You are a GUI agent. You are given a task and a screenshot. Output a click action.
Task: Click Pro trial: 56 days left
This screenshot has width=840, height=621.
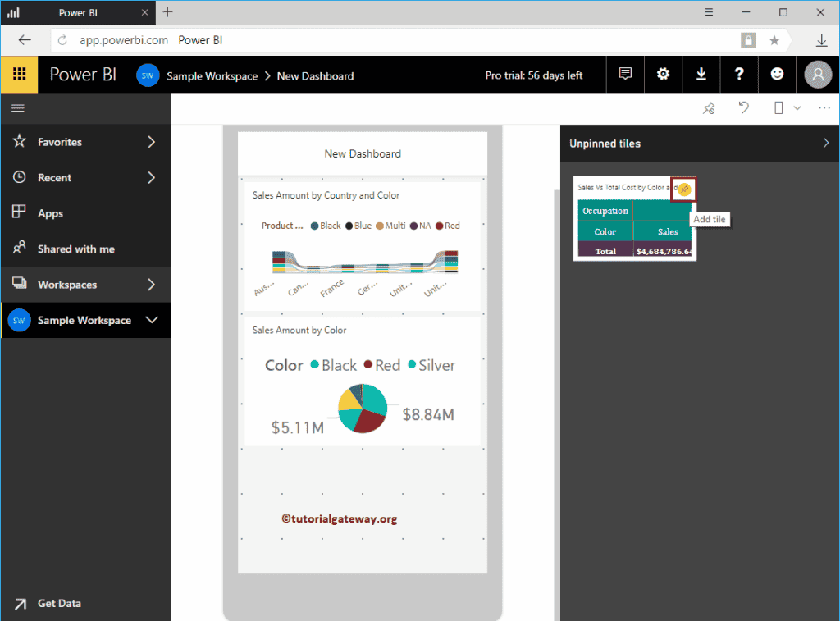pyautogui.click(x=533, y=75)
